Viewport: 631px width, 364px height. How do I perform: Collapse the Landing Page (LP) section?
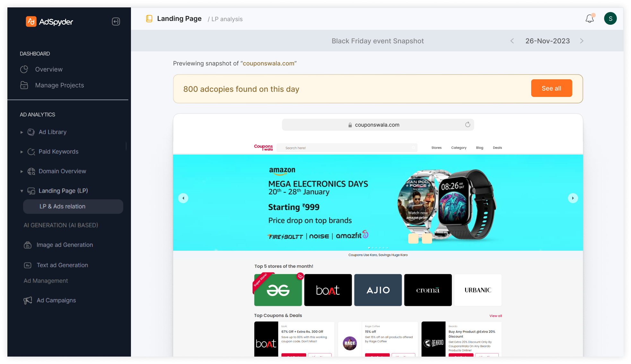click(22, 191)
